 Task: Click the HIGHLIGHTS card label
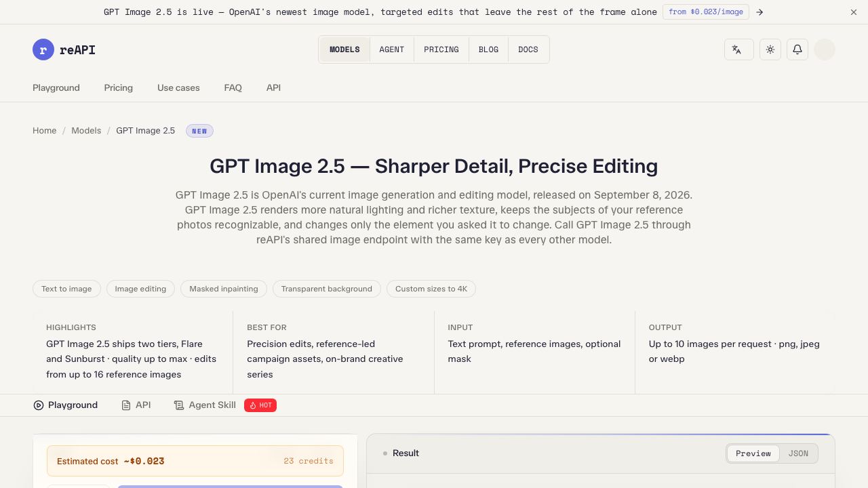coord(71,327)
